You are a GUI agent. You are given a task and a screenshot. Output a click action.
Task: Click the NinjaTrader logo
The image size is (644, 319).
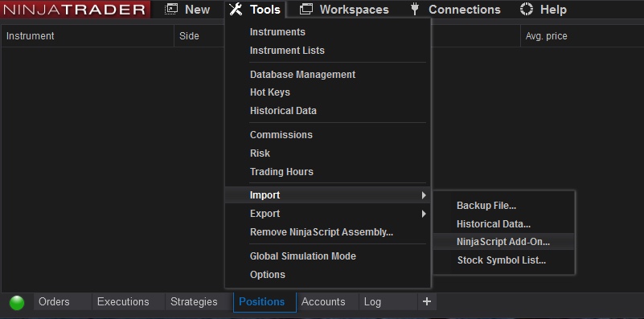click(x=75, y=10)
